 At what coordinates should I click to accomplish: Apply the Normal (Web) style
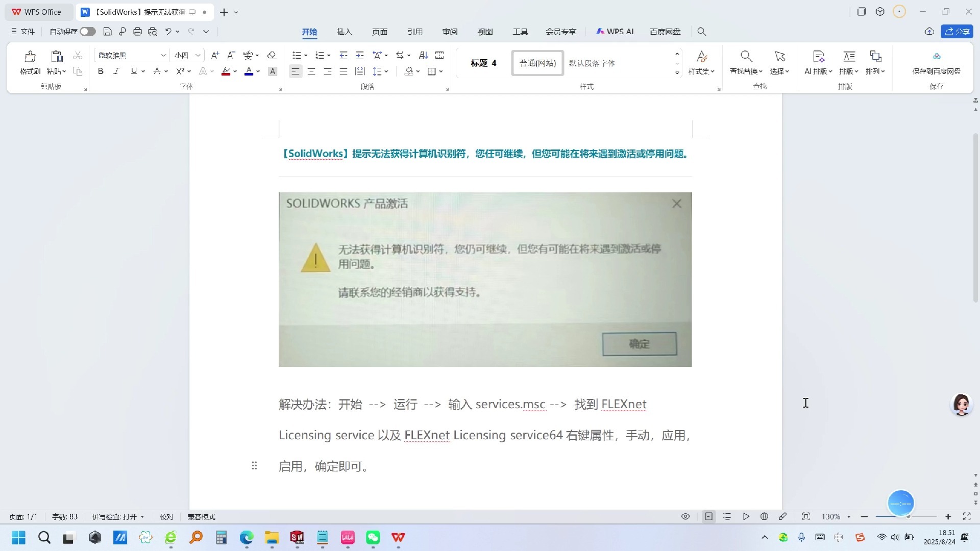[x=537, y=63]
